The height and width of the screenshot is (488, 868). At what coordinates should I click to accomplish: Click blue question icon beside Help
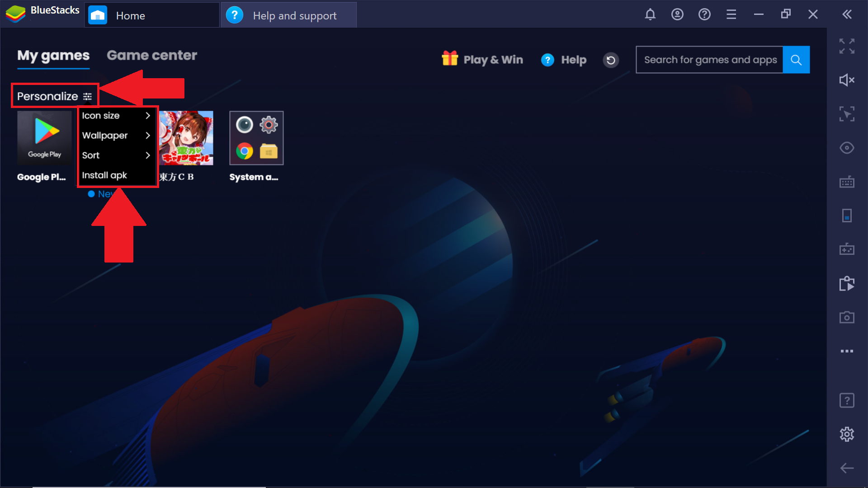[547, 60]
